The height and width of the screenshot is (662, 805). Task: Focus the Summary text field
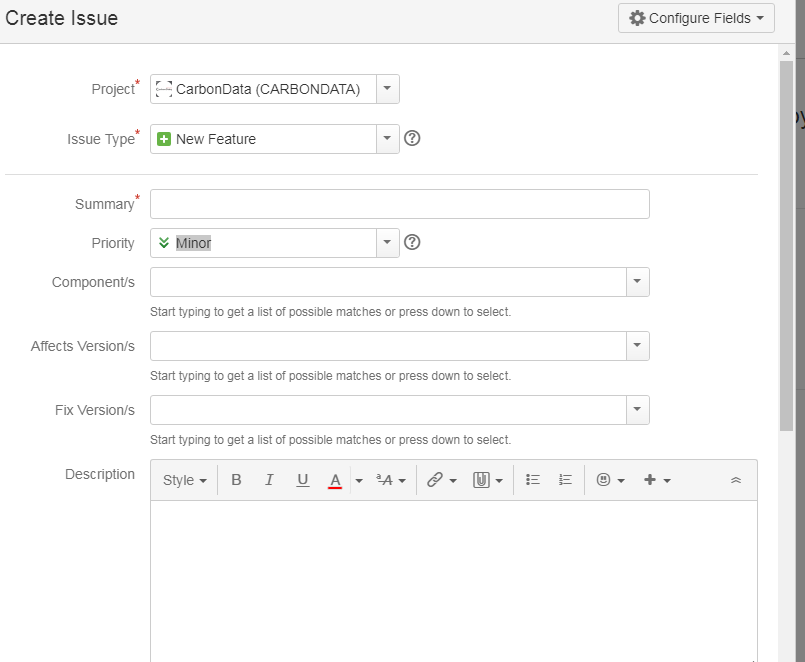(x=399, y=204)
